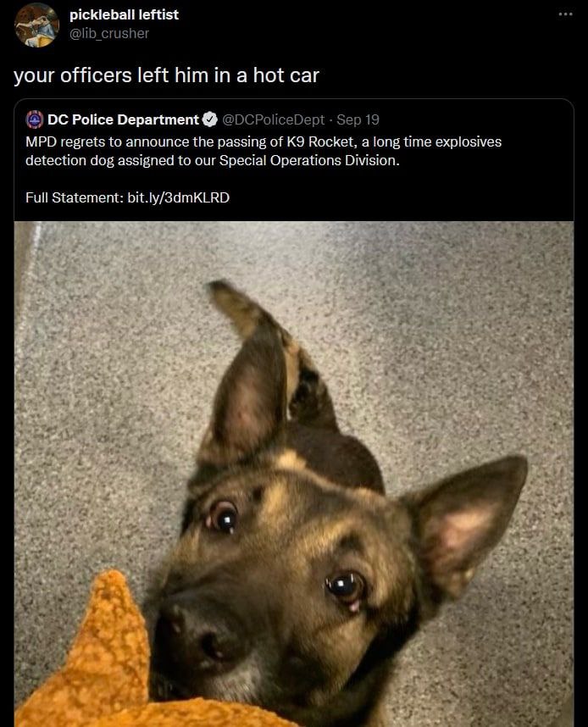Visit the @lib_crusher handle link
The height and width of the screenshot is (727, 588).
tap(109, 33)
